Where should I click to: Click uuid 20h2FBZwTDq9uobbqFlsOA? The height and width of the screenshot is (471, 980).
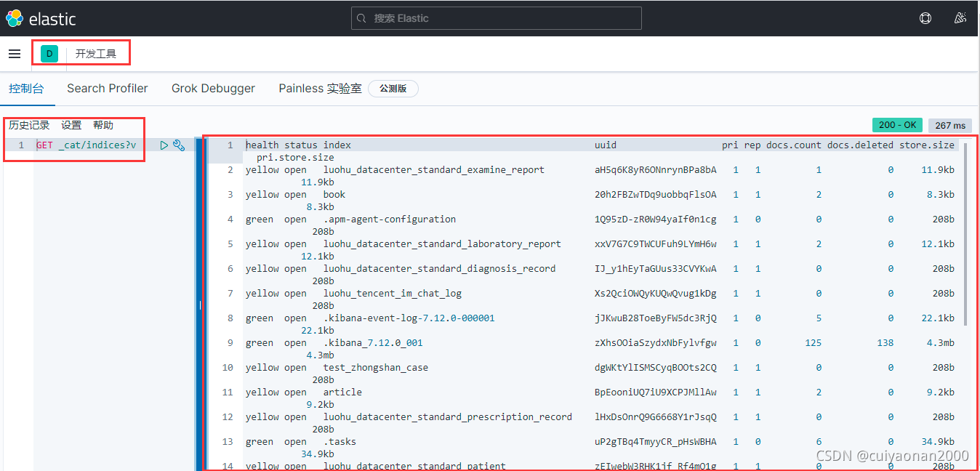click(655, 195)
